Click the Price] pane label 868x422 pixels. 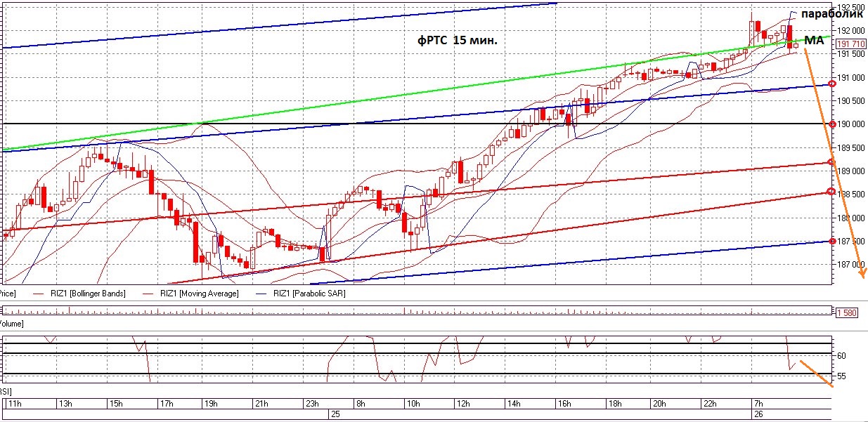pyautogui.click(x=8, y=294)
